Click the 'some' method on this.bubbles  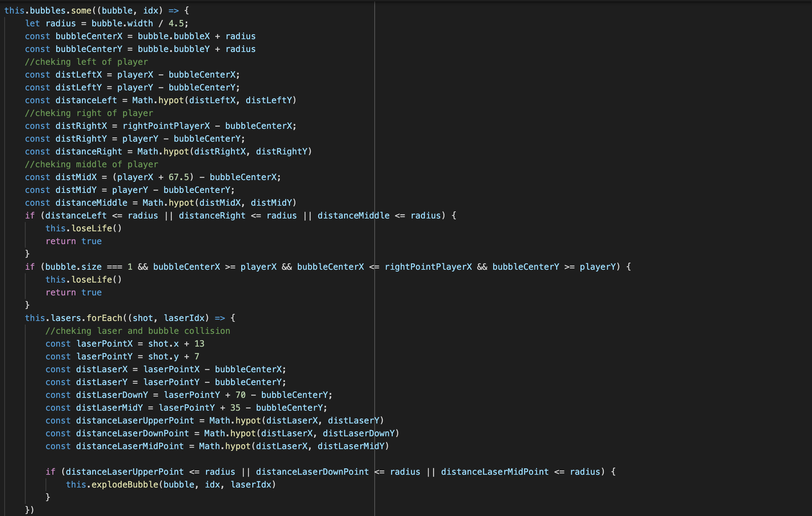[81, 11]
